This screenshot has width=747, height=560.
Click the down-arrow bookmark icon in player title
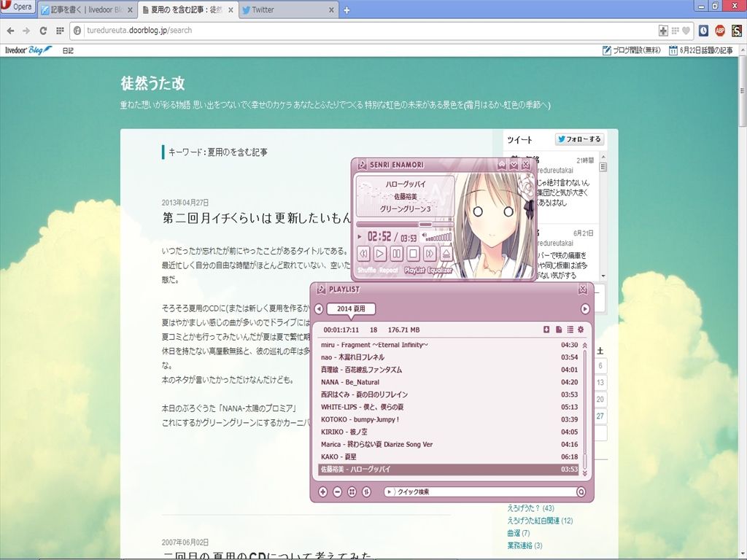click(514, 165)
